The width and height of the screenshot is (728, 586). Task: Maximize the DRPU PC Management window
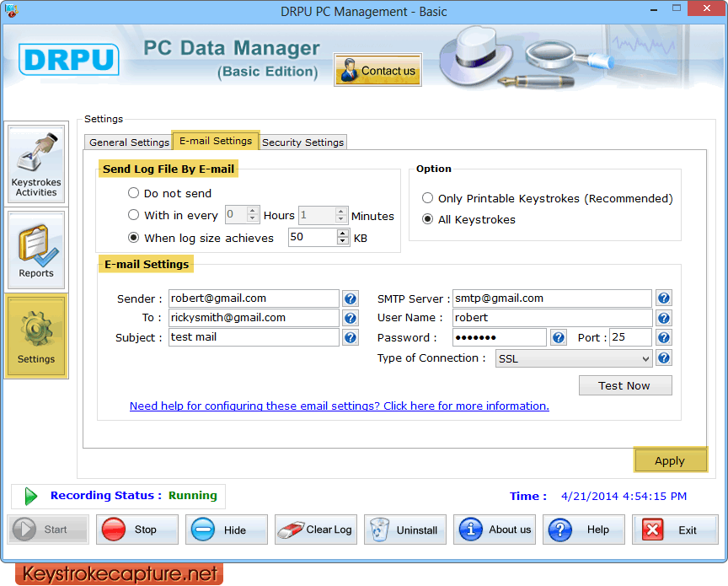677,8
